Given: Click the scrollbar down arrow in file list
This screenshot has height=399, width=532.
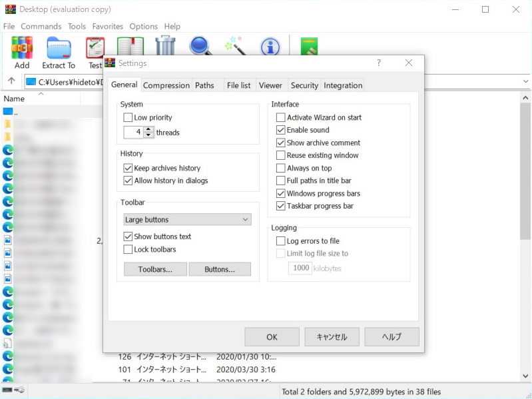Looking at the screenshot, I should click(x=525, y=376).
